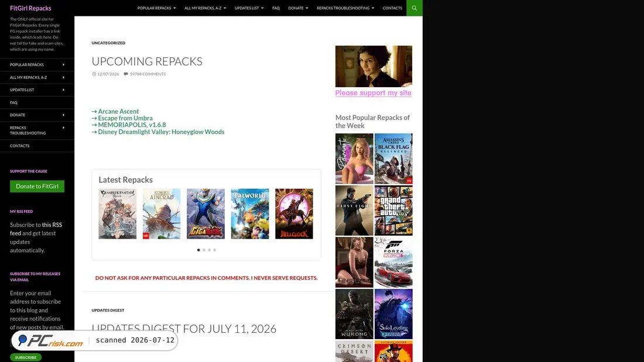Open the Updates Digest category link
The image size is (644, 362).
(x=108, y=311)
